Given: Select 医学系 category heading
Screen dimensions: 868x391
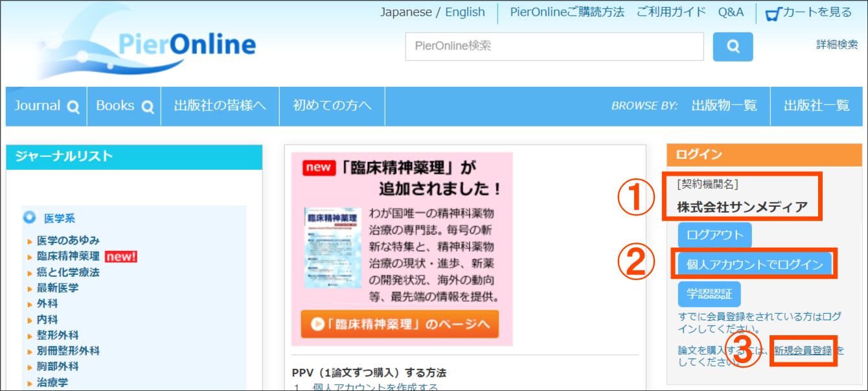Looking at the screenshot, I should (60, 219).
